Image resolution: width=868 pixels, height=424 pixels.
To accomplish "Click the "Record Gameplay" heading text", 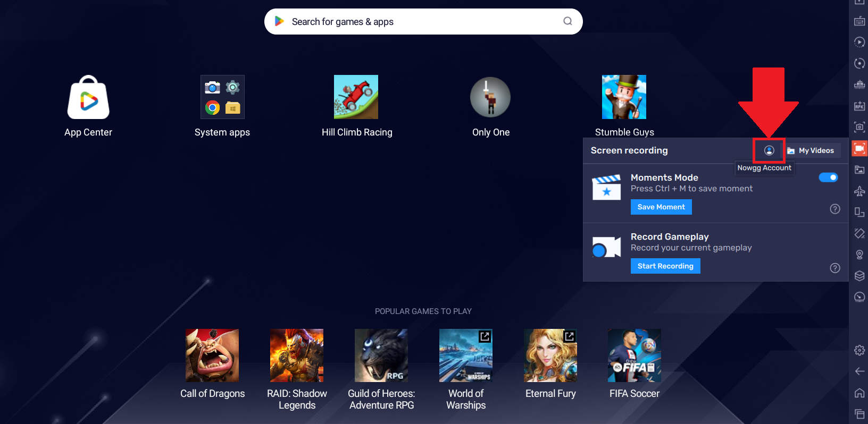I will tap(670, 236).
